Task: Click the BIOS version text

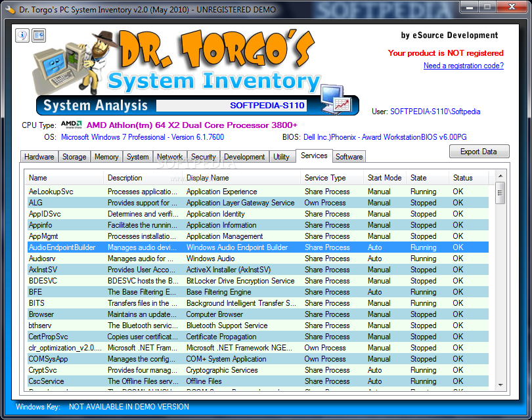Action: pyautogui.click(x=385, y=137)
